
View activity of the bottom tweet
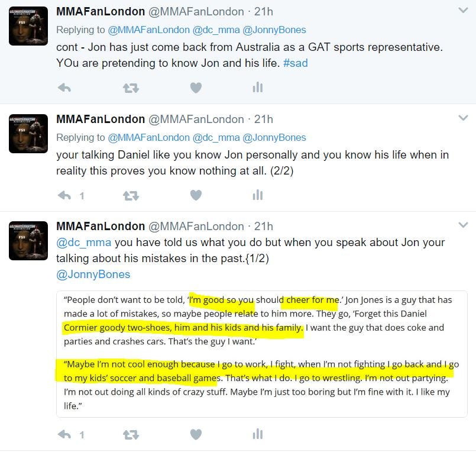point(257,434)
